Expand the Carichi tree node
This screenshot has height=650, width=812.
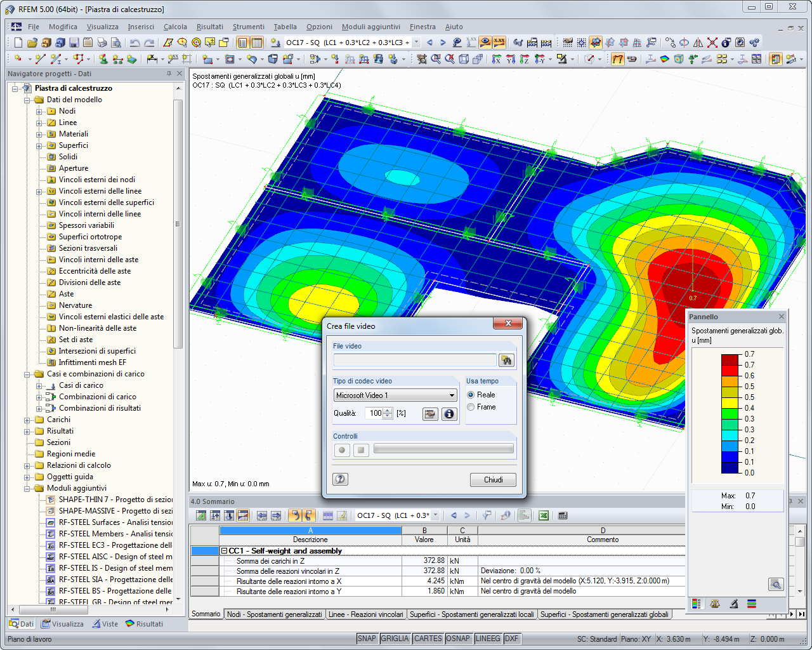pyautogui.click(x=27, y=420)
